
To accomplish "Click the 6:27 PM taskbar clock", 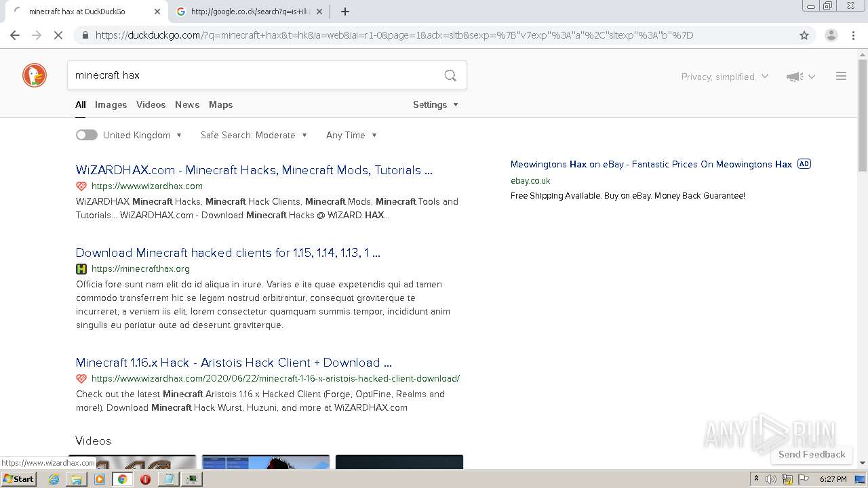I will click(833, 479).
